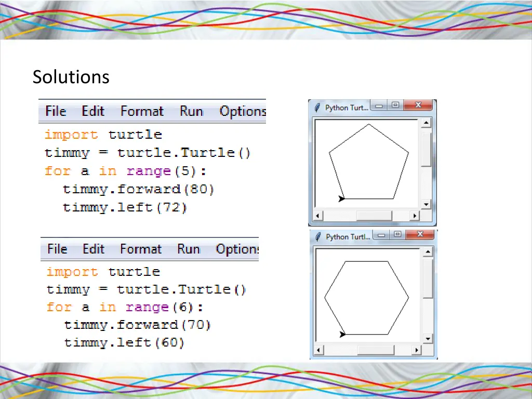
Task: Open the Options menu in the range(5) editor
Action: pos(243,111)
